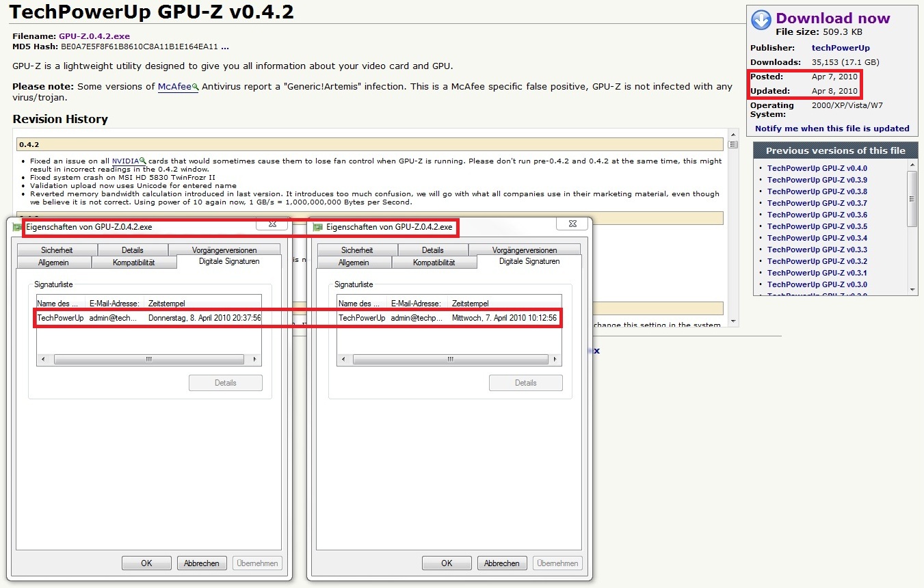Screen dimensions: 924x588
Task: Open TechPowerUp GPU-Z v0.3.3 previous version
Action: point(817,250)
